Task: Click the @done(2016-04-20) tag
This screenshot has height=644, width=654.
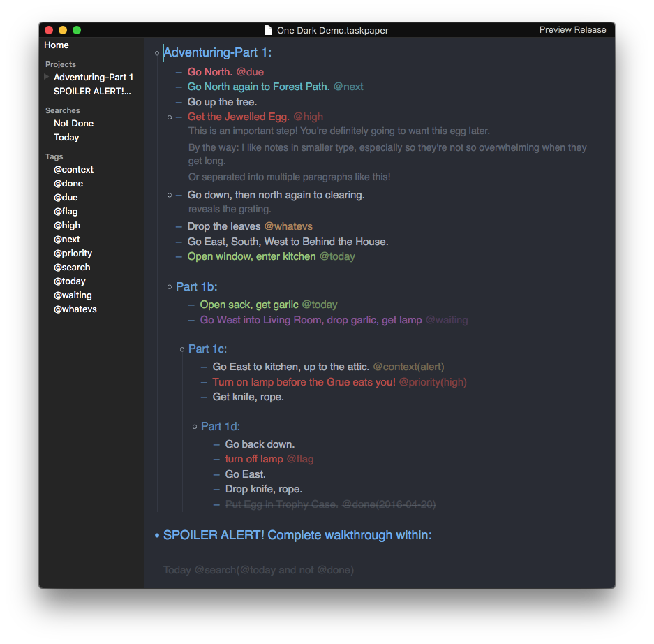Action: point(389,504)
